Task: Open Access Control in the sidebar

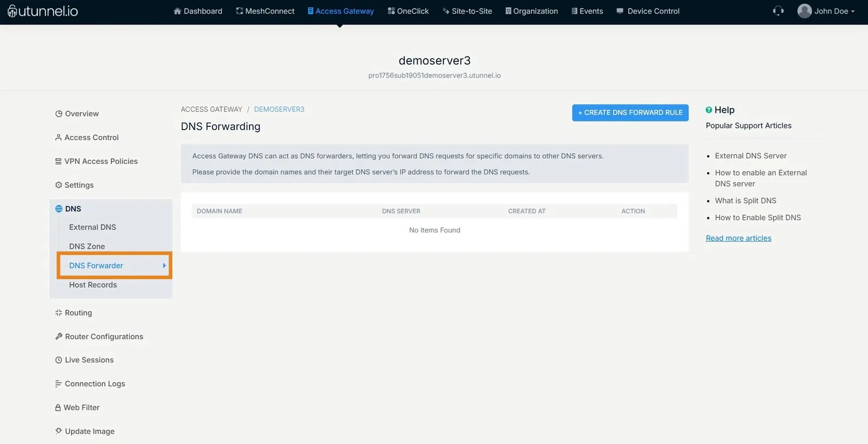Action: click(87, 137)
